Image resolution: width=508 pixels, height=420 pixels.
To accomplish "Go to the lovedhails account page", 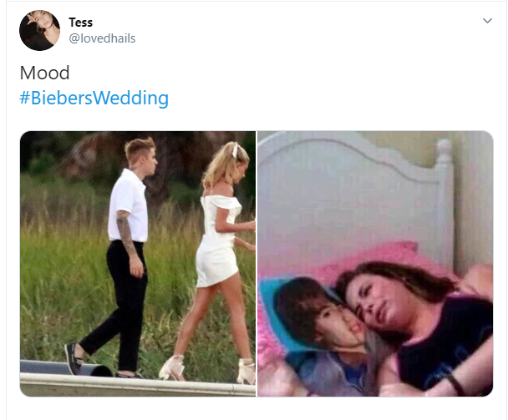I will [102, 38].
